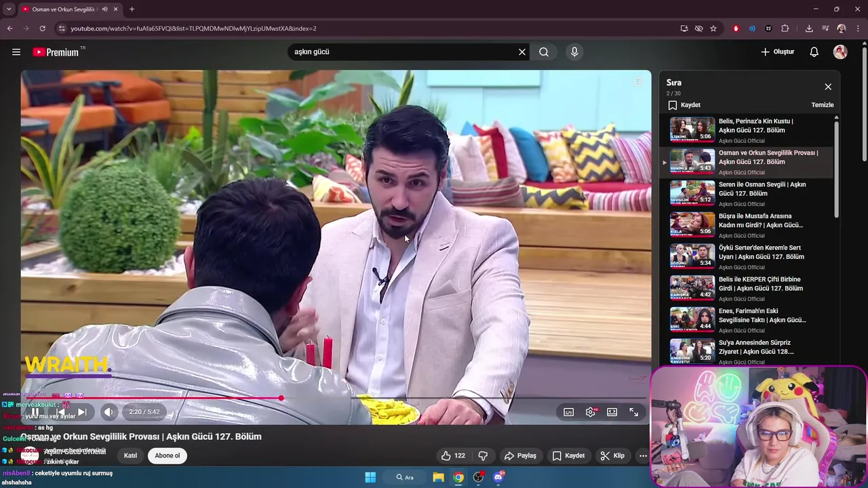The width and height of the screenshot is (868, 488).
Task: Play 'Belis ile KERPER Çifti Birbine Girdi' video
Action: 746,288
